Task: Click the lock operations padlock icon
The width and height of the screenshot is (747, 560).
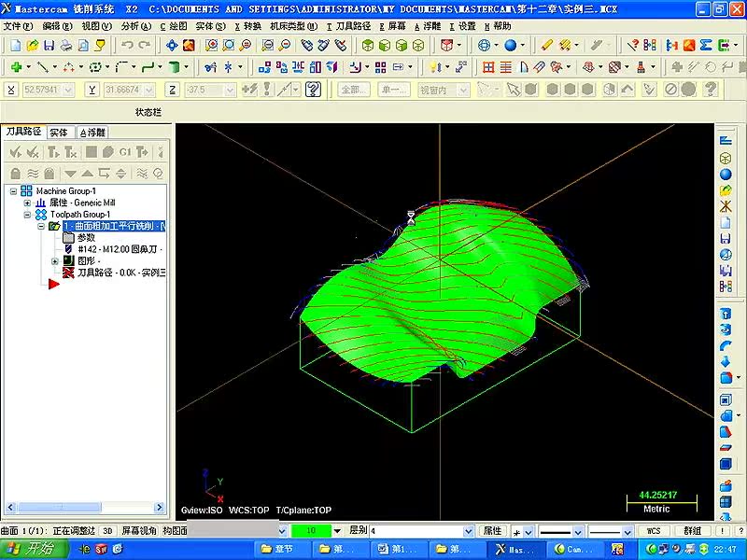Action: click(x=15, y=174)
